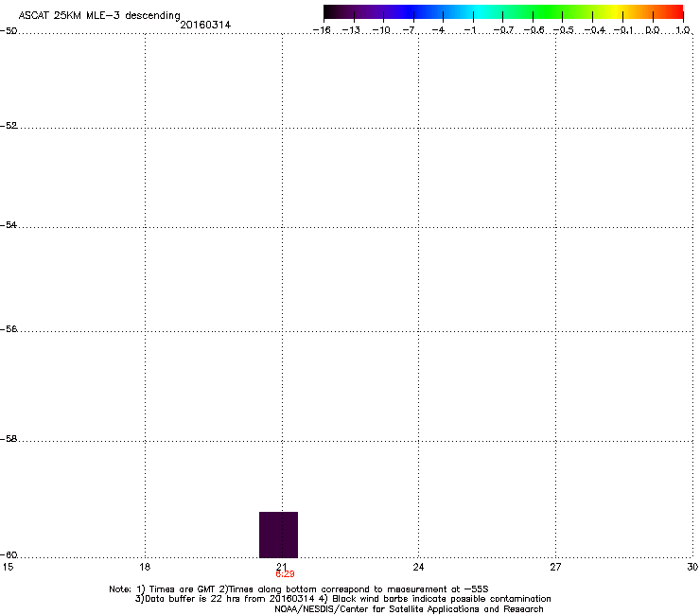Click the title text ASCAT 25KM MLE-3 descending
The image size is (700, 615).
click(x=99, y=16)
